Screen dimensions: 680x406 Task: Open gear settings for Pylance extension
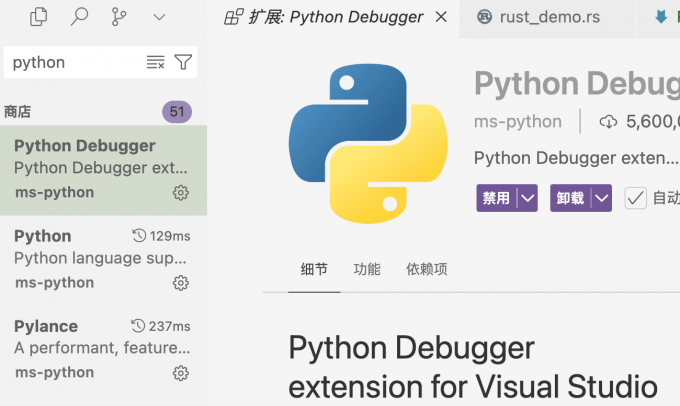pos(181,373)
